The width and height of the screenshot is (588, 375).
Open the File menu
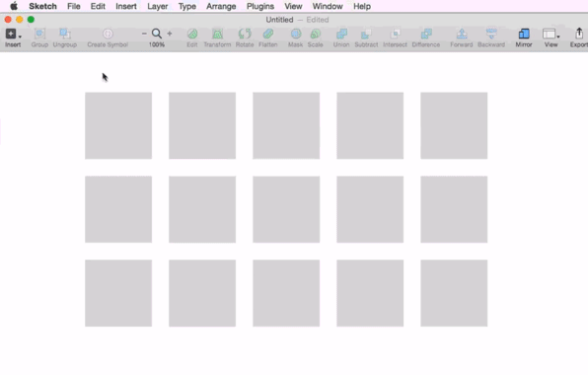[x=74, y=6]
